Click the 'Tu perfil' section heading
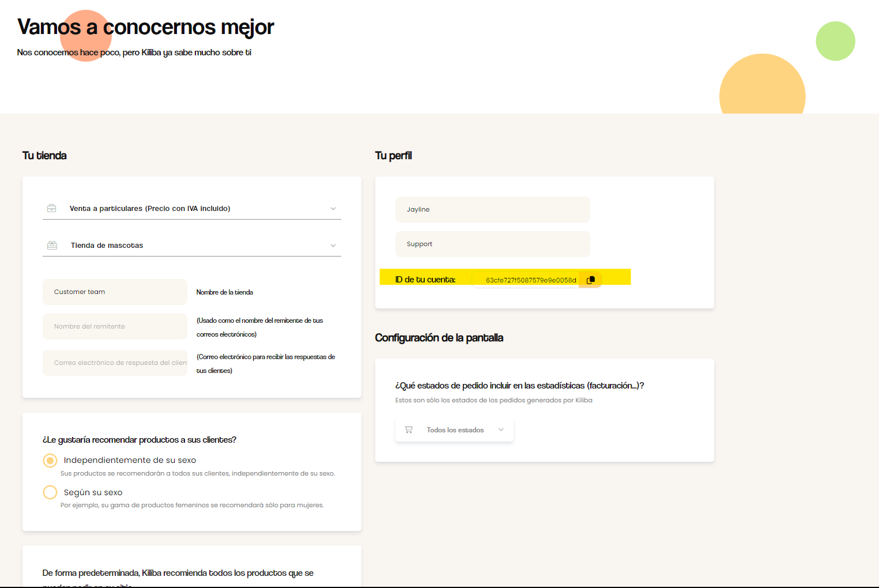This screenshot has height=588, width=879. coord(393,156)
